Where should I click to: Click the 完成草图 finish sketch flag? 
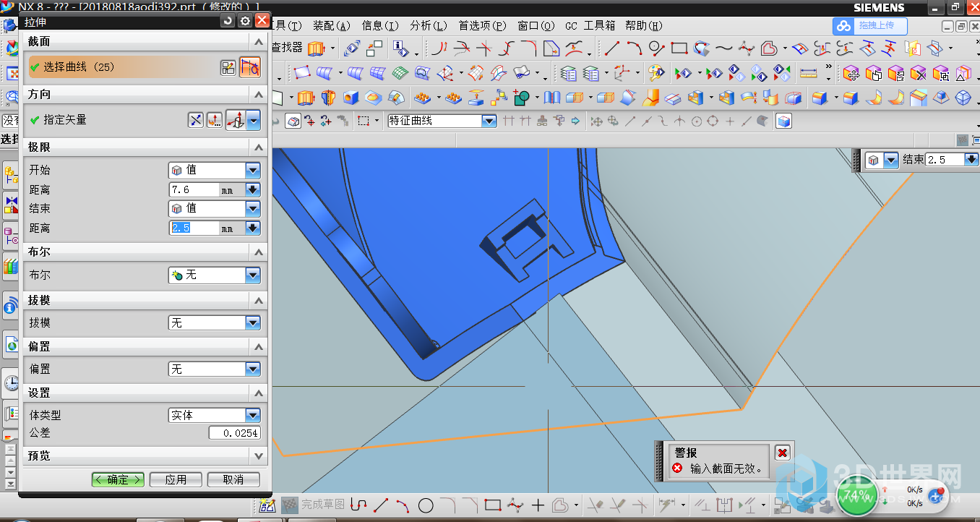(x=314, y=505)
